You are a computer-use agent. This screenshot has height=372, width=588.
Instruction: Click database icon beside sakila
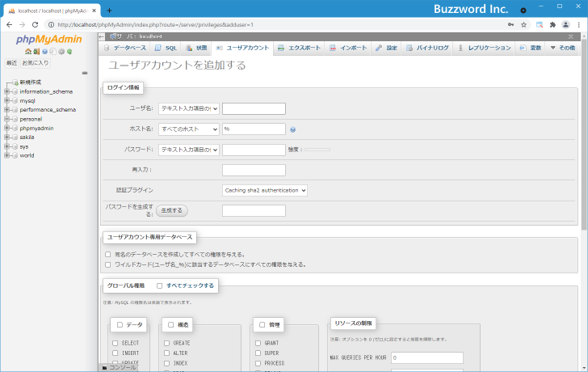point(15,137)
